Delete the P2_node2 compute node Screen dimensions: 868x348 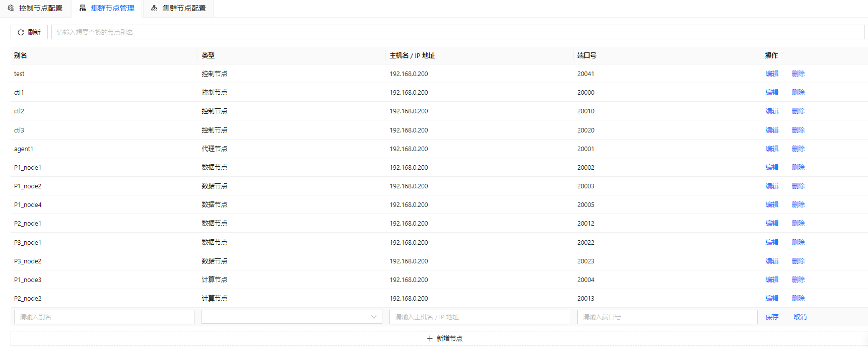point(798,298)
